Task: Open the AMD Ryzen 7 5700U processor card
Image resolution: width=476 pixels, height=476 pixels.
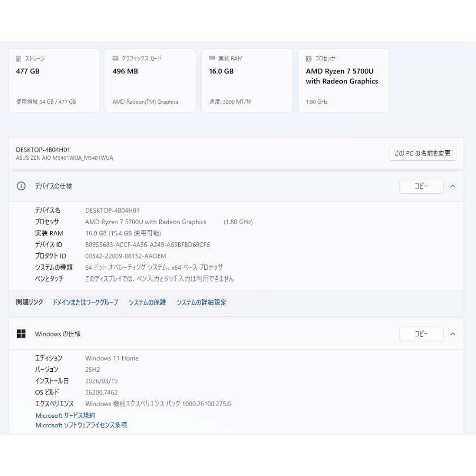Action: pos(344,80)
